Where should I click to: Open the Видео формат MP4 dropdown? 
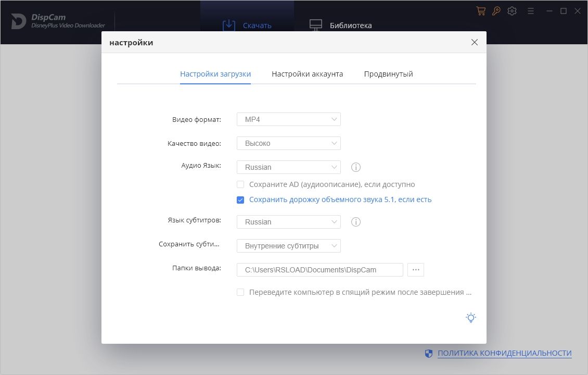coord(288,119)
